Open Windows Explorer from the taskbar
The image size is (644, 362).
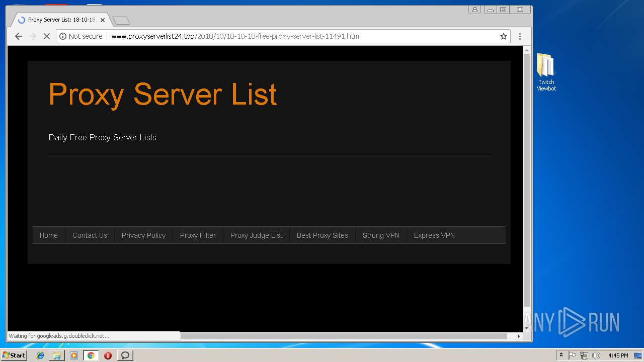[57, 355]
